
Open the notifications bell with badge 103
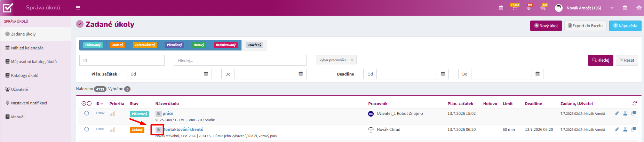(529, 7)
